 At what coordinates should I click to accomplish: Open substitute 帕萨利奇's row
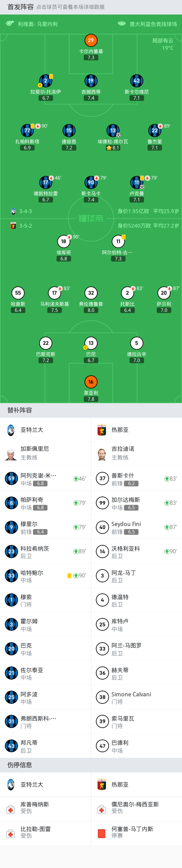[45, 503]
